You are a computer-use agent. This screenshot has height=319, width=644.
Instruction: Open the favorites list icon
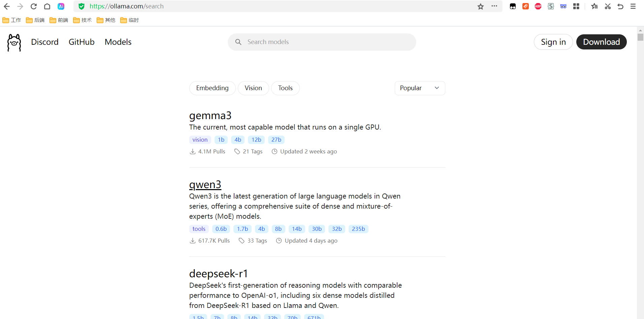point(594,6)
